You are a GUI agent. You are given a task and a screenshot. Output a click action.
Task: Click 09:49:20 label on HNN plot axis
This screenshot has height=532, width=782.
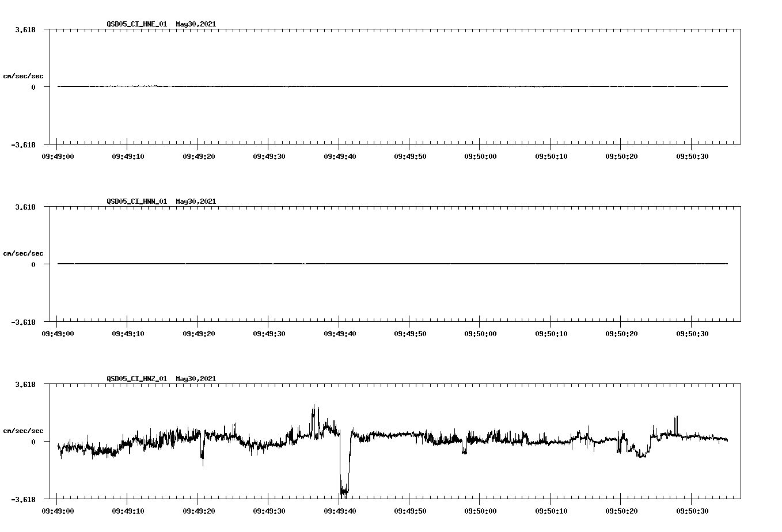198,333
